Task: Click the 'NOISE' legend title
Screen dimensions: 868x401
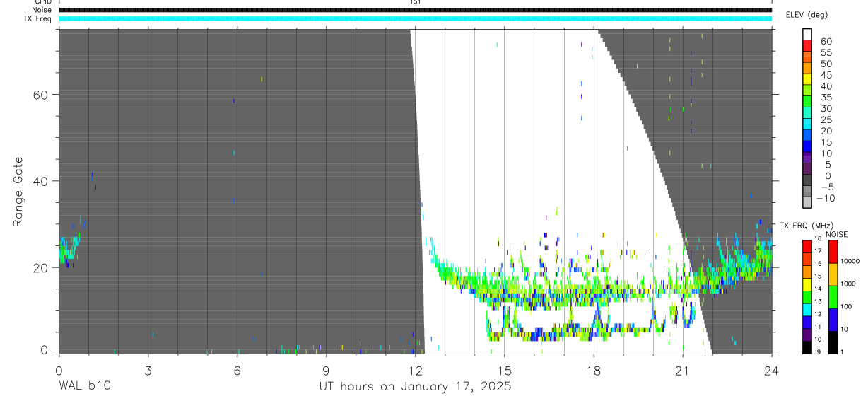Action: (x=837, y=235)
